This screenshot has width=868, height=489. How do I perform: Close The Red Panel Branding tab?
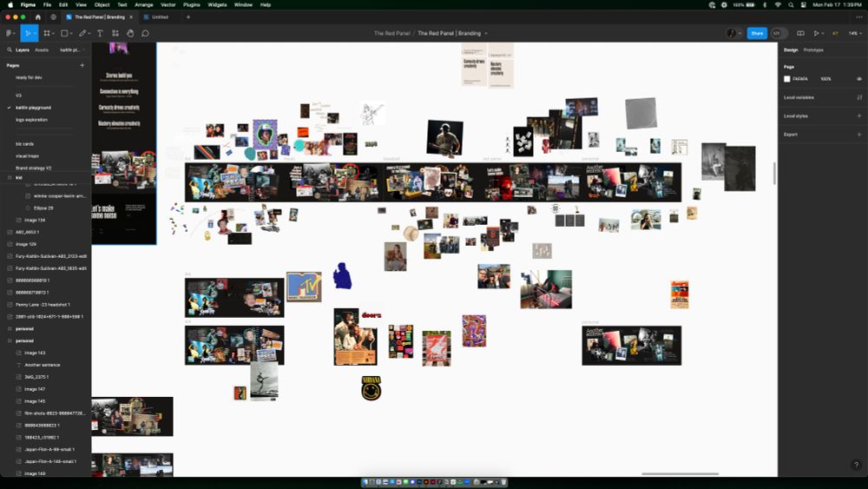[x=131, y=17]
